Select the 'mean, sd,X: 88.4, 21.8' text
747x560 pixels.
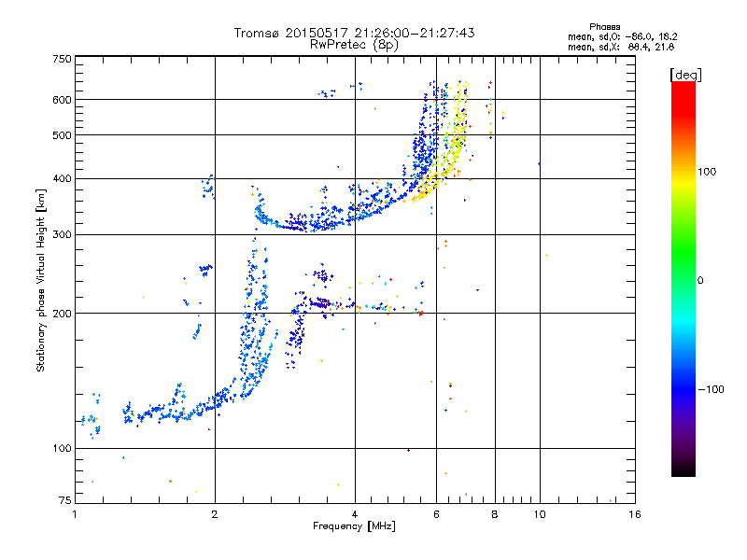[621, 47]
